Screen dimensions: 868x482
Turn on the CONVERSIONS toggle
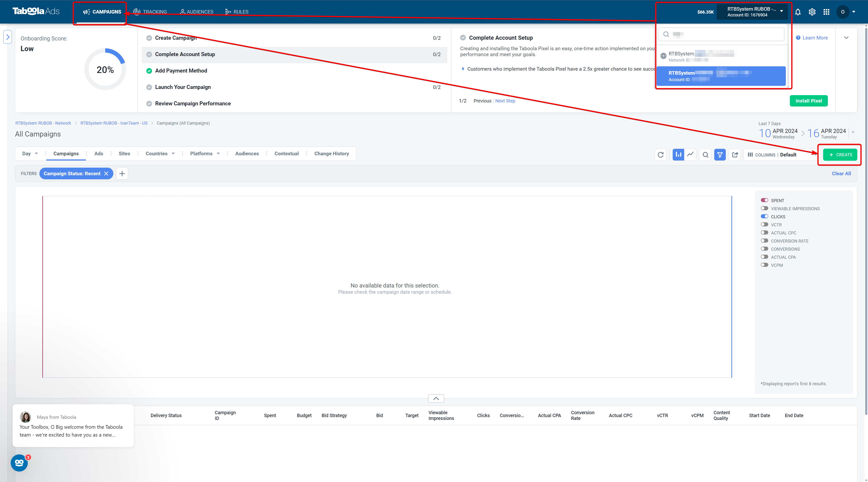click(x=765, y=249)
